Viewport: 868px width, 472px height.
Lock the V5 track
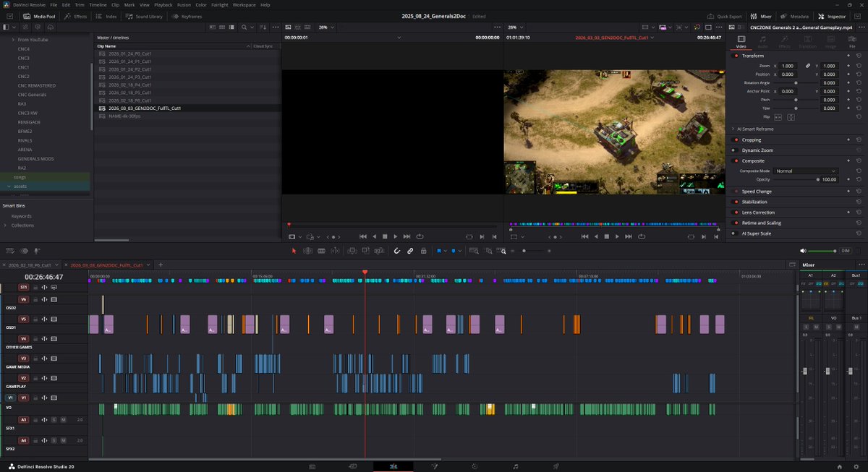pyautogui.click(x=35, y=319)
